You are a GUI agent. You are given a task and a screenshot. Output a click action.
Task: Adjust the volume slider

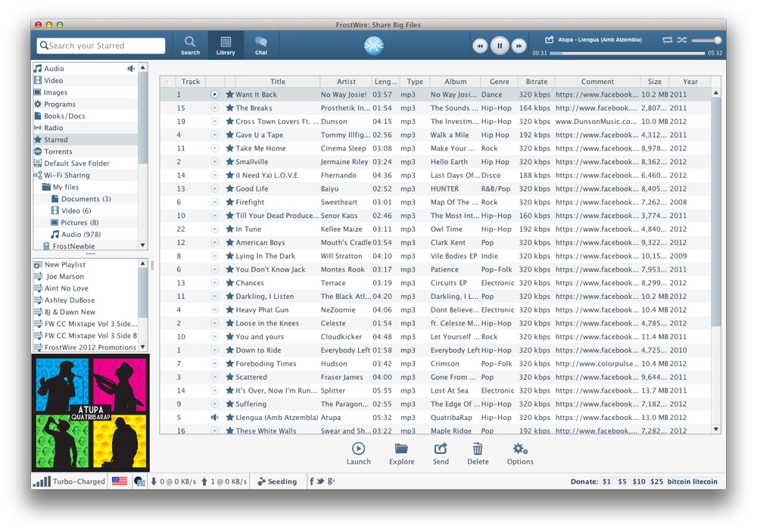pyautogui.click(x=706, y=40)
